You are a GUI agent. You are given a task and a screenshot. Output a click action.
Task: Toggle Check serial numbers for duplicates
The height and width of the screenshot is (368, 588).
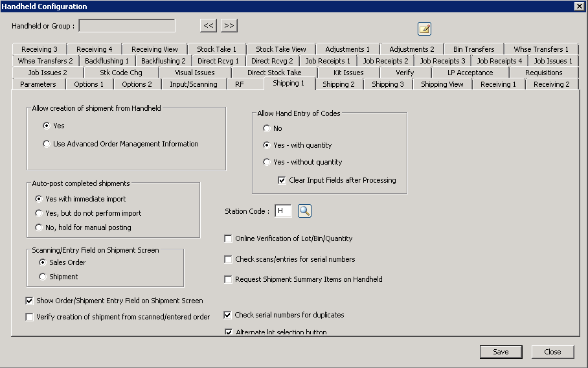tap(228, 315)
